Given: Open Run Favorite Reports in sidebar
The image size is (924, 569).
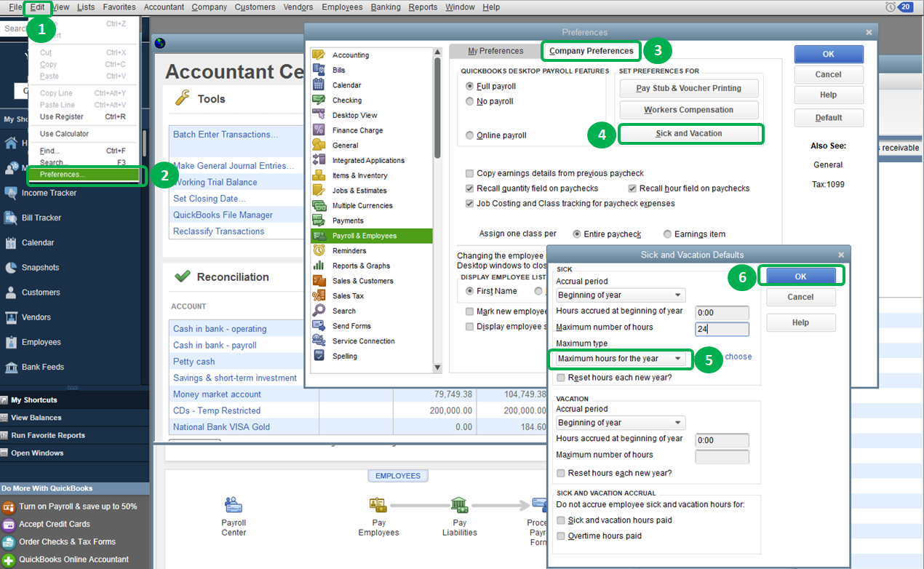Looking at the screenshot, I should (48, 435).
